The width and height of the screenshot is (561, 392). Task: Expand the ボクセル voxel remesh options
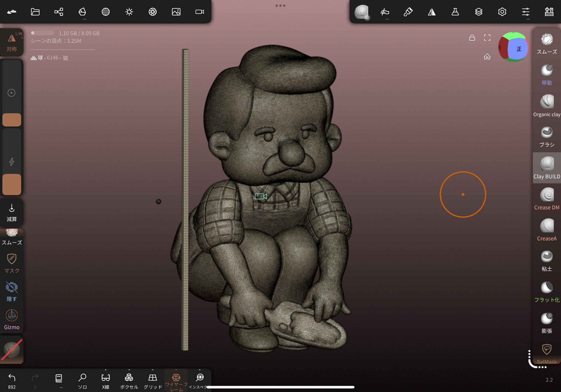pyautogui.click(x=129, y=370)
